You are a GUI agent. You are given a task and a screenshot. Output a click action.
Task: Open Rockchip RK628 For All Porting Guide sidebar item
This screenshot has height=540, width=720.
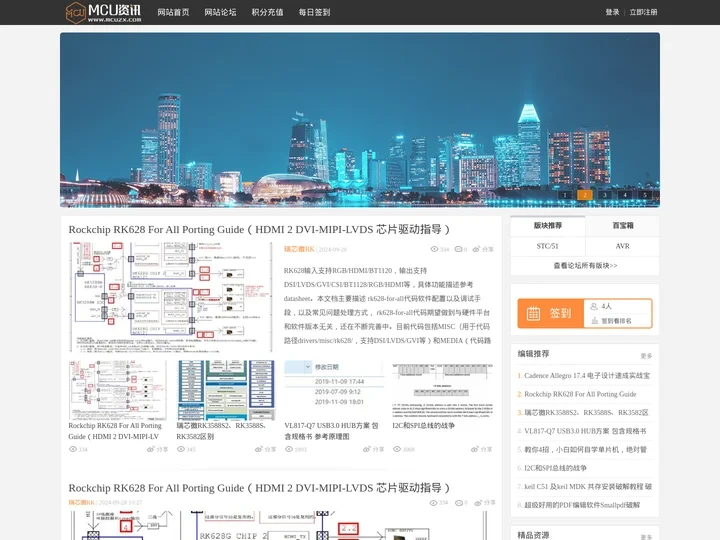(x=580, y=394)
